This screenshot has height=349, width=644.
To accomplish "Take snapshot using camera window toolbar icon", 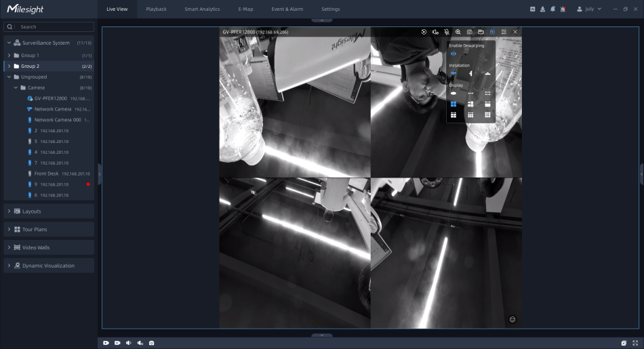I will point(469,32).
